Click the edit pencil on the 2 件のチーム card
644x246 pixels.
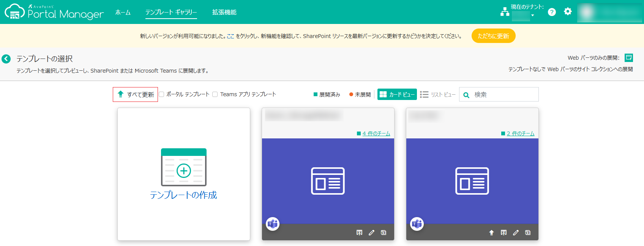point(516,233)
